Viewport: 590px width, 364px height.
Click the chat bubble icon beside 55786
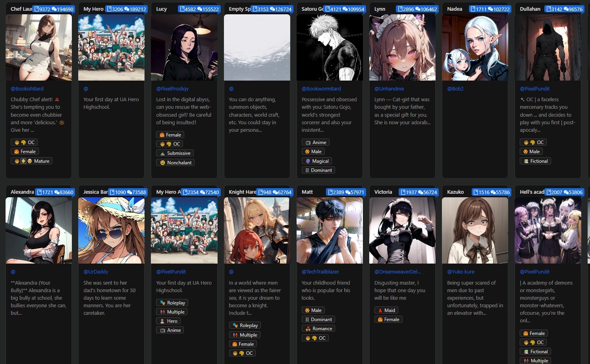click(493, 192)
